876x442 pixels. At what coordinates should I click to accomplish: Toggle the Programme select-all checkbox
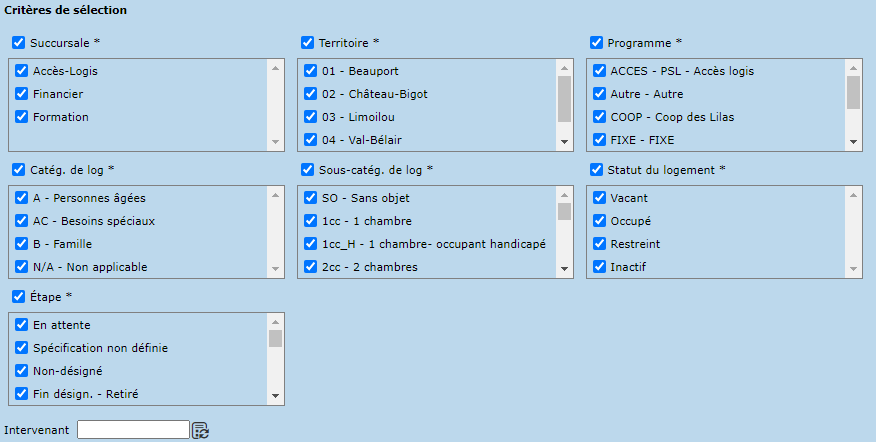pyautogui.click(x=597, y=43)
